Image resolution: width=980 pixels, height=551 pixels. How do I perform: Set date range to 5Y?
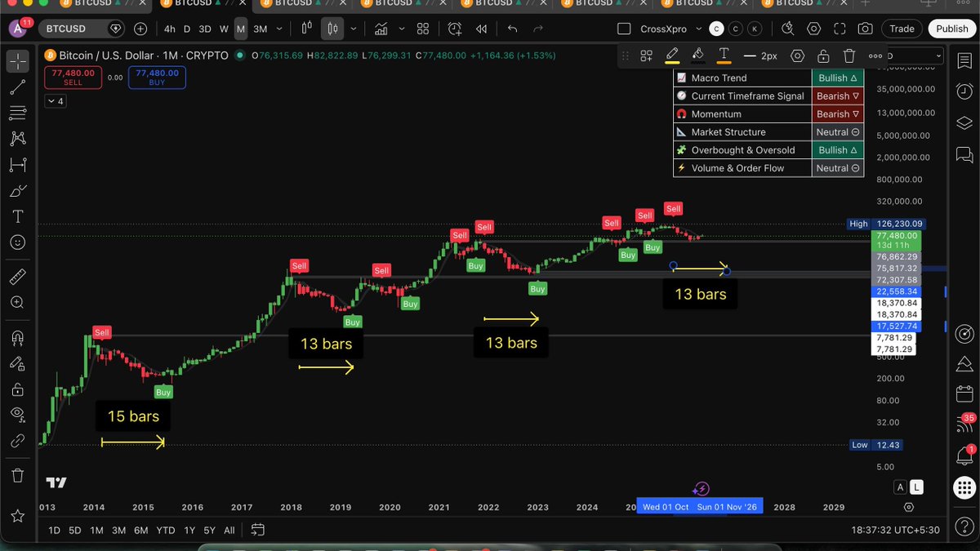coord(209,530)
